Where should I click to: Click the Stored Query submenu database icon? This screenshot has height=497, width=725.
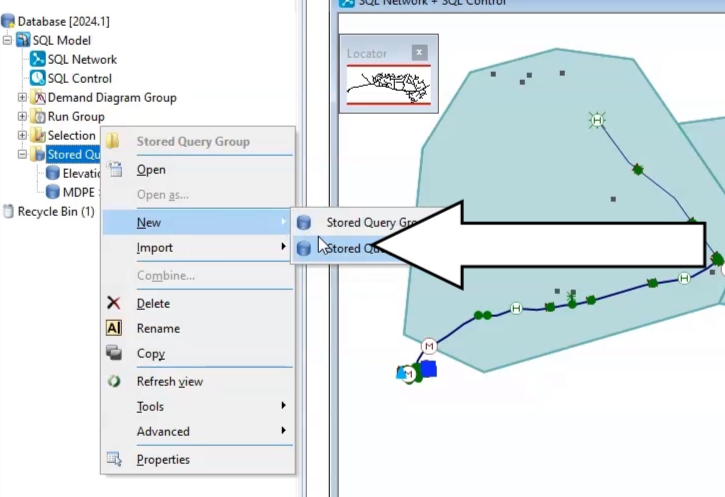click(x=304, y=248)
